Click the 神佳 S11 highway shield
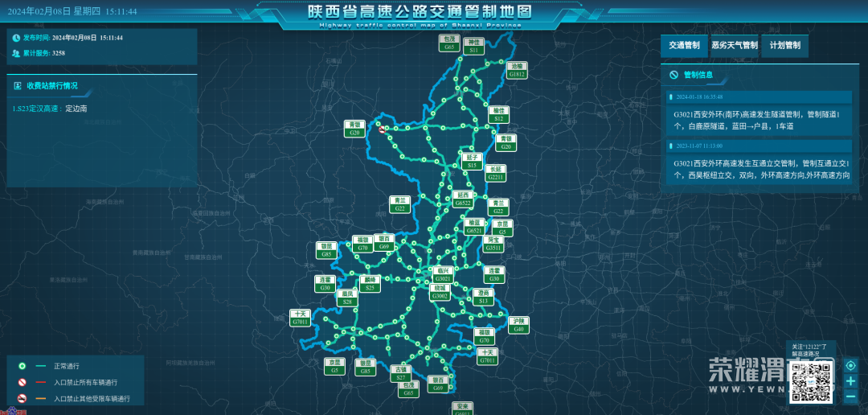The height and width of the screenshot is (415, 868). pyautogui.click(x=473, y=46)
